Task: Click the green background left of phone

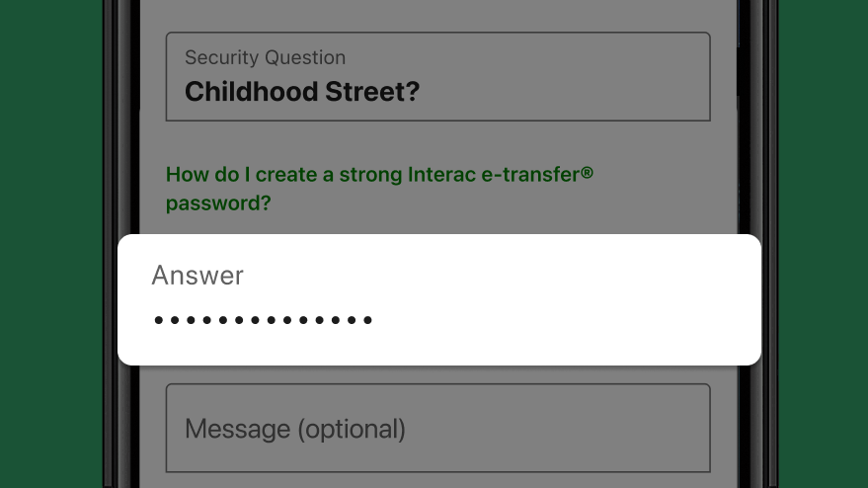Action: point(51,244)
